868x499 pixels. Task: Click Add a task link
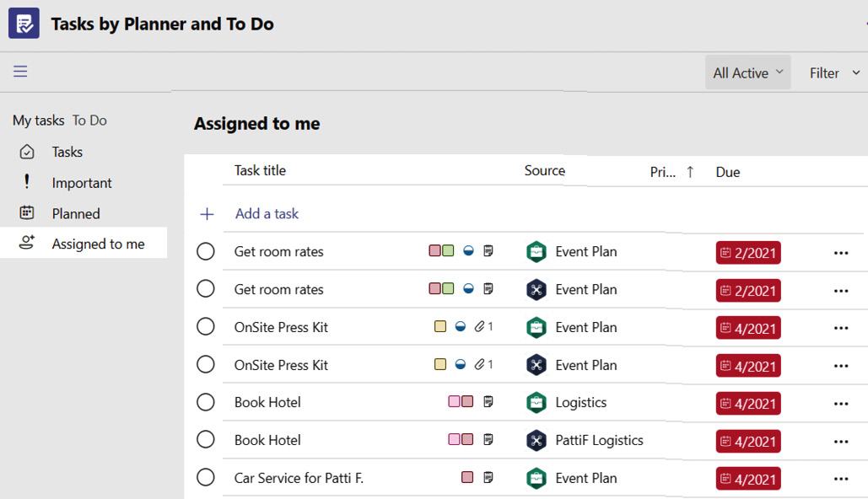click(267, 213)
